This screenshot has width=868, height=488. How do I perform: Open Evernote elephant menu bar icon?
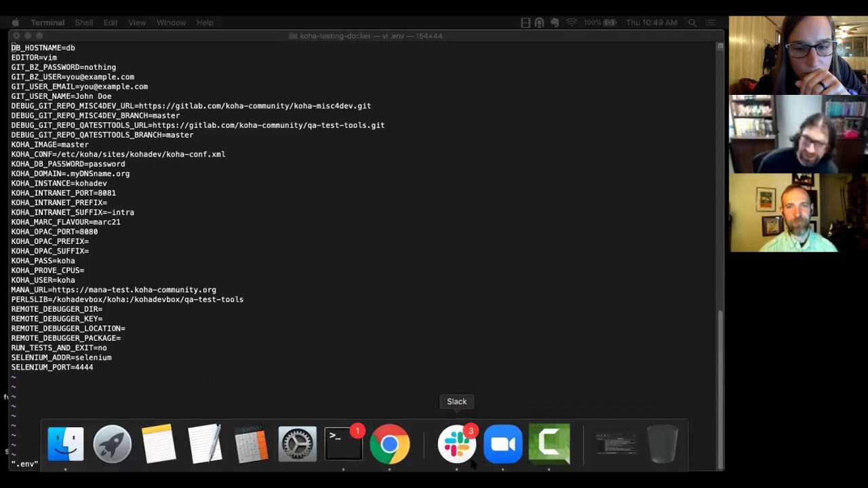tap(555, 22)
